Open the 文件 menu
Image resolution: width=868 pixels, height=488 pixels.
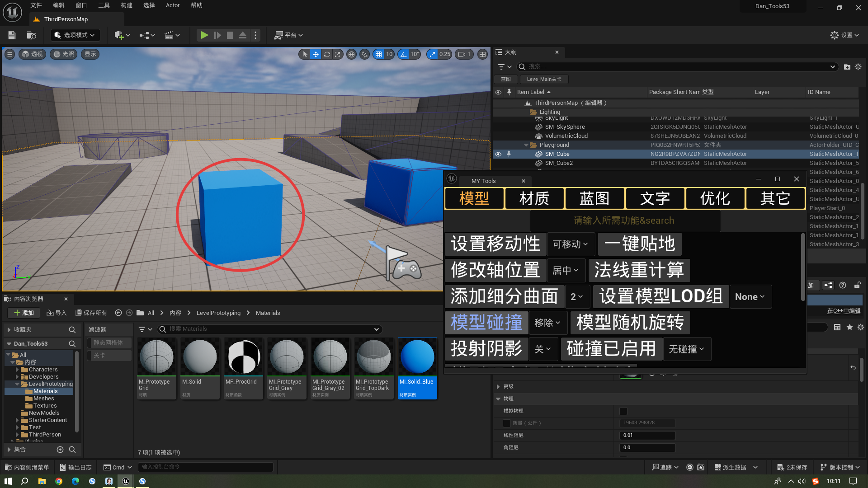click(x=36, y=5)
